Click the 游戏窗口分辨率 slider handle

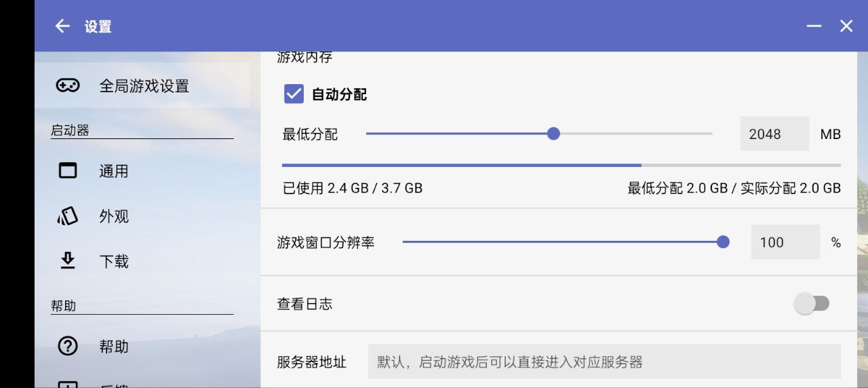[x=723, y=242]
